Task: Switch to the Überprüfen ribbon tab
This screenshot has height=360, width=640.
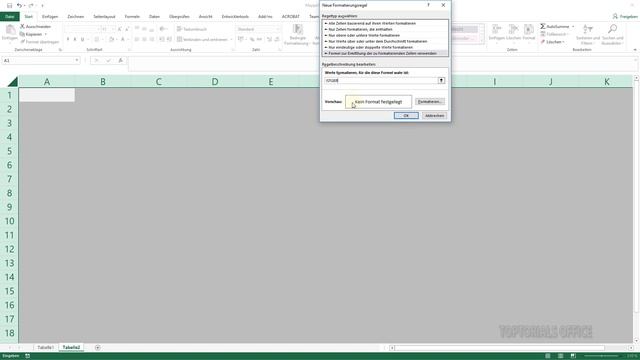Action: (x=179, y=16)
